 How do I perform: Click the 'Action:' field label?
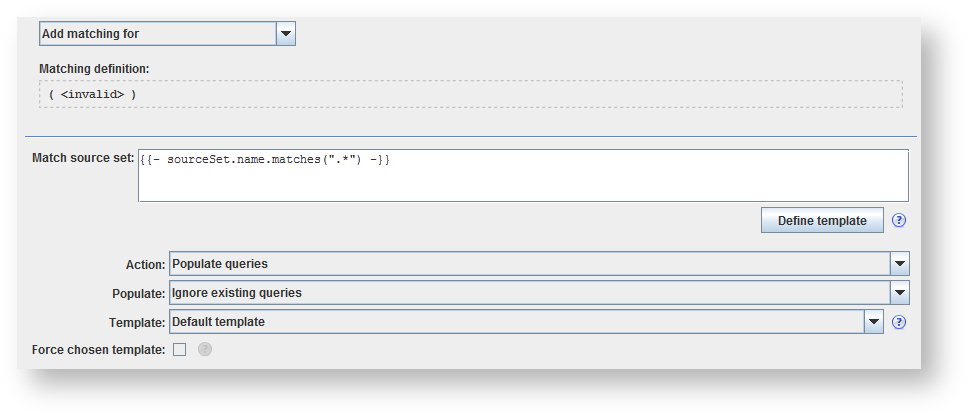pos(145,264)
